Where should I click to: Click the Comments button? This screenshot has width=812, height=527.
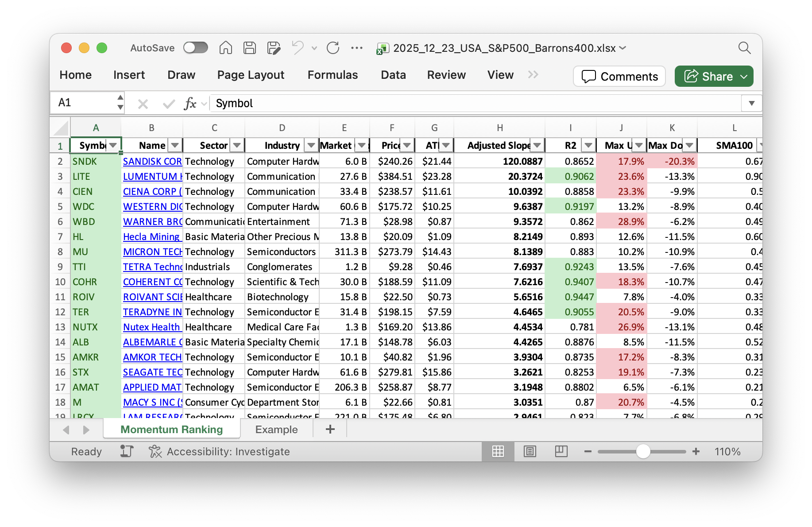pos(619,77)
